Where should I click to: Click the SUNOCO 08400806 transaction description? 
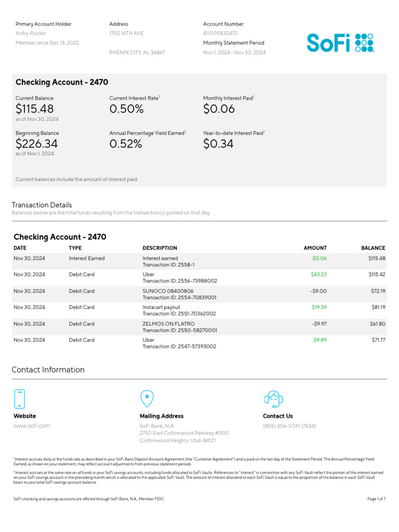pos(168,291)
